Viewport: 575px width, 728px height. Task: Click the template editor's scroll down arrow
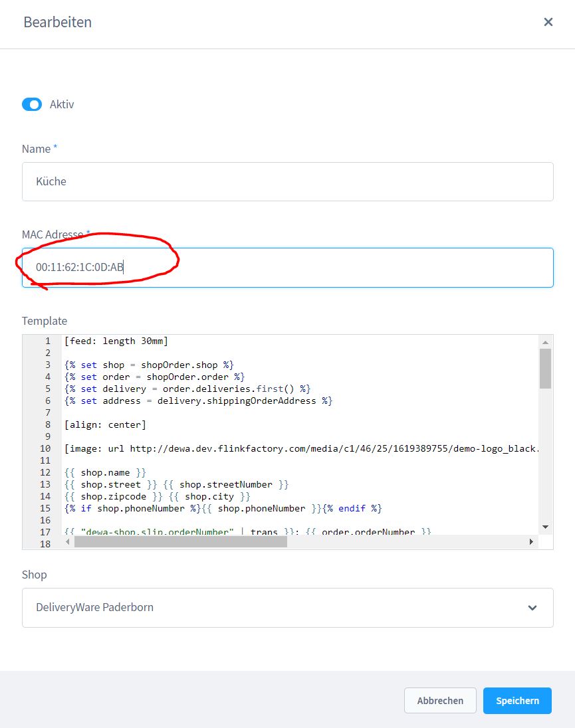[x=545, y=527]
